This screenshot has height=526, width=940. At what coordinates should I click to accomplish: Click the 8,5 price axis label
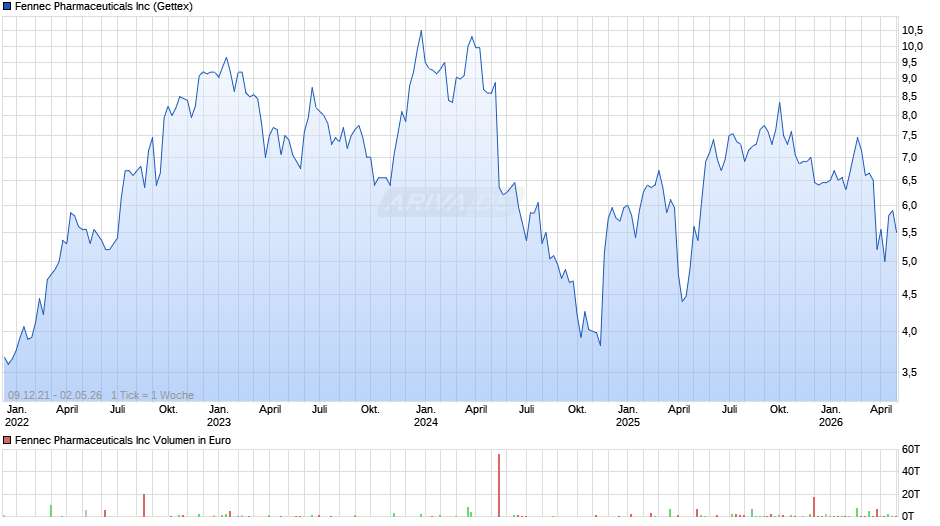pos(909,97)
